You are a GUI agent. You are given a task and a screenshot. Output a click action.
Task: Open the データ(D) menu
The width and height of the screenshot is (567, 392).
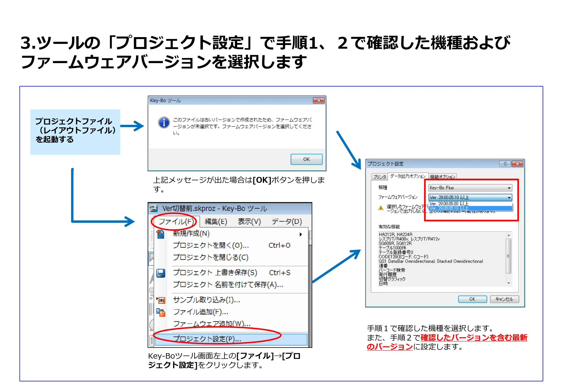[x=287, y=221]
